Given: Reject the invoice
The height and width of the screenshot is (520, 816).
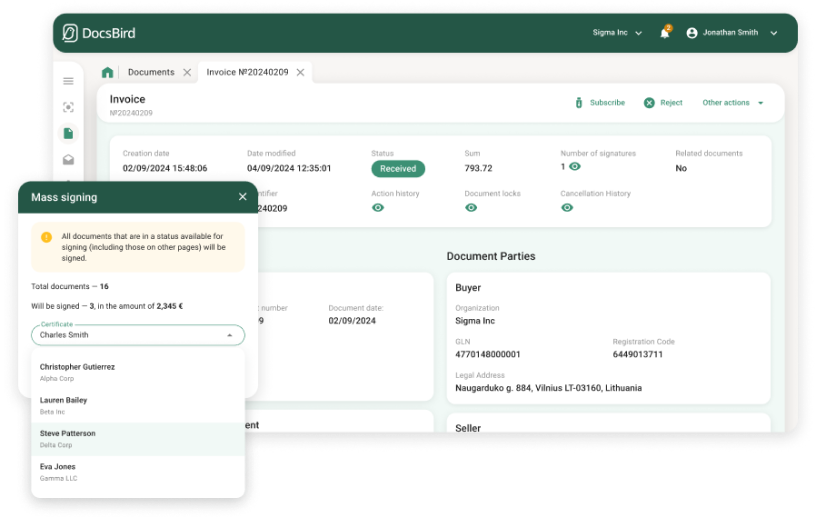Looking at the screenshot, I should point(663,103).
